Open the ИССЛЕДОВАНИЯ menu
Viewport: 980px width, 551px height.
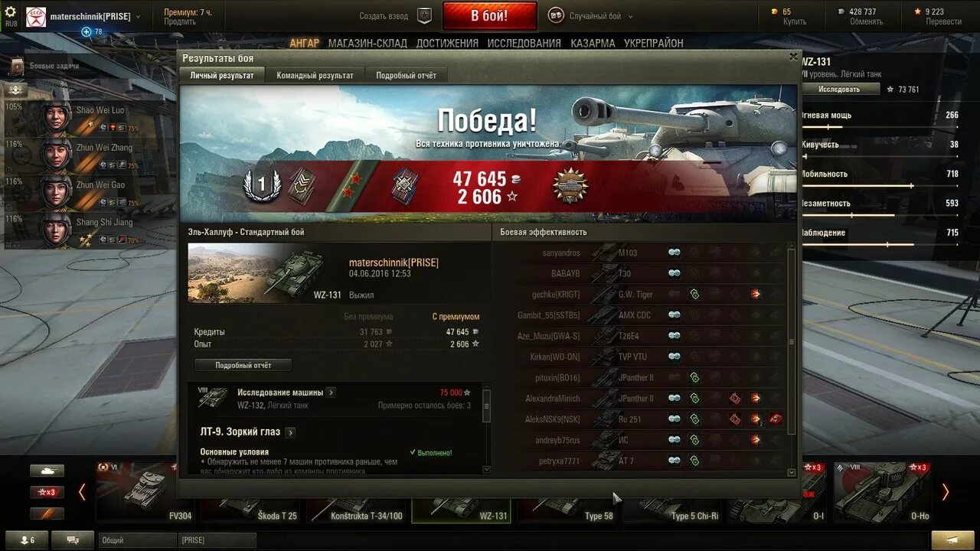pos(524,43)
